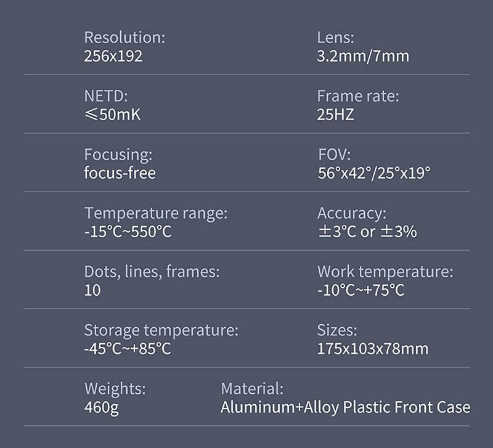The image size is (493, 448).
Task: Click the Sizes value 175x103x78mm
Action: pos(372,349)
